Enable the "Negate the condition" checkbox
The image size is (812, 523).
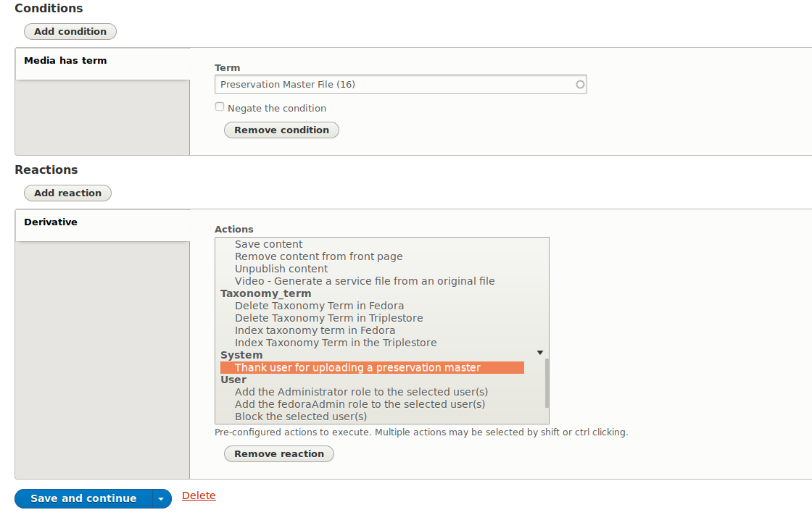(x=220, y=106)
